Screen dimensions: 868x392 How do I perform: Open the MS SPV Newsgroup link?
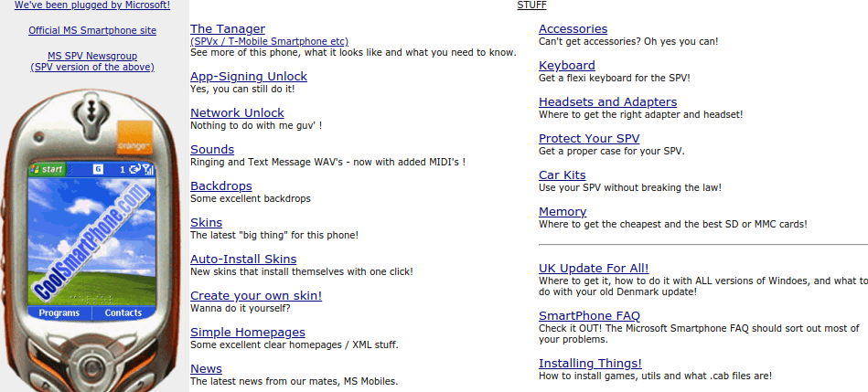click(x=92, y=57)
